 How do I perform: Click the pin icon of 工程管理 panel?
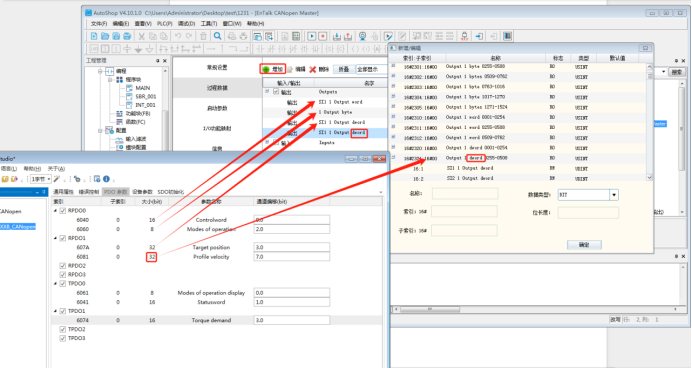157,61
